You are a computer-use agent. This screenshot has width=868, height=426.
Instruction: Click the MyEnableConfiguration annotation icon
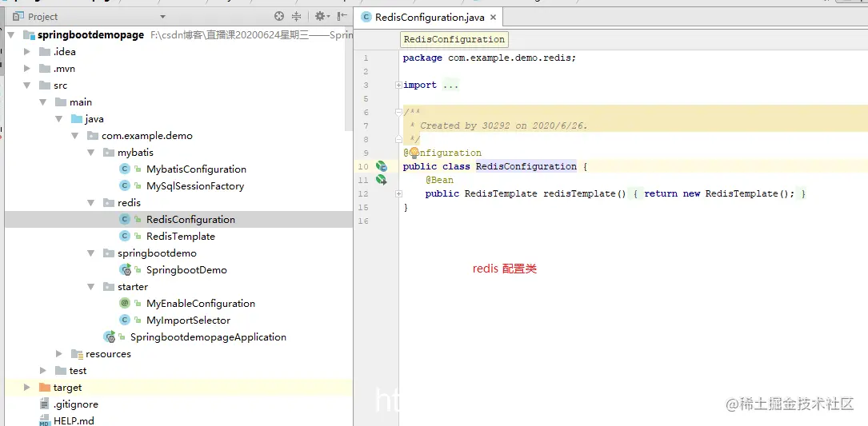pos(125,303)
